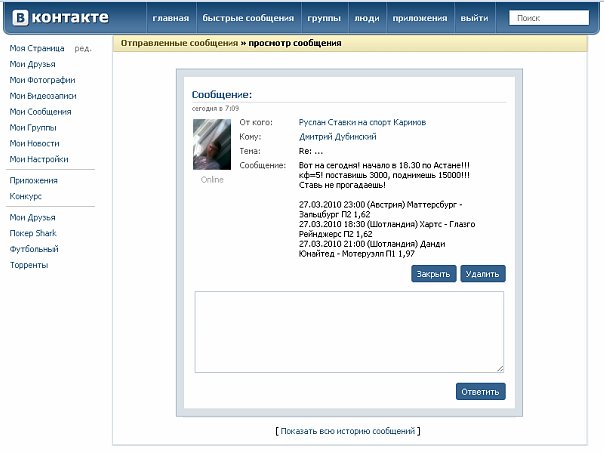
Task: Click inside the reply text area
Action: pos(349,332)
